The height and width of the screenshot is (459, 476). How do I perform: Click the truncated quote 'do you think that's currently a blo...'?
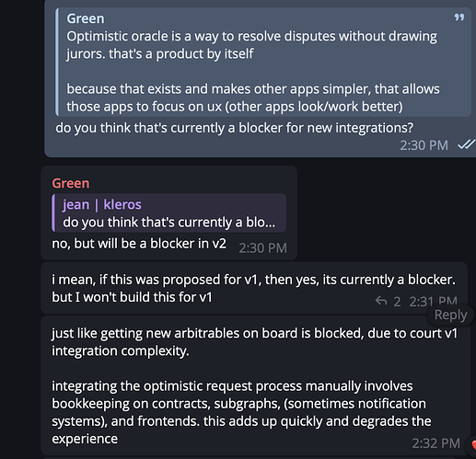(169, 223)
